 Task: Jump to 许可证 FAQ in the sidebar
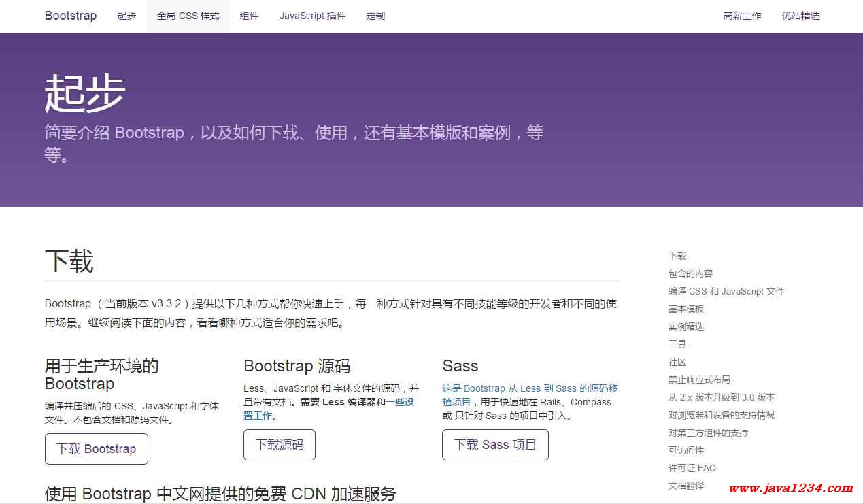click(x=692, y=468)
